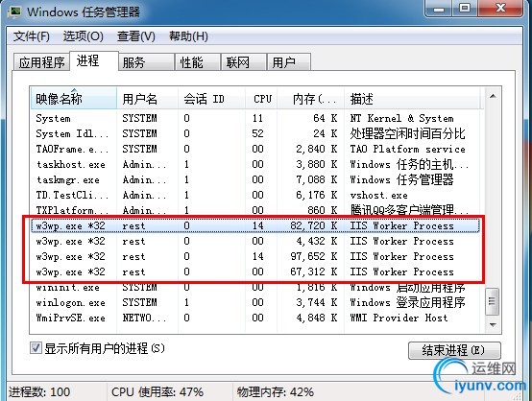Switch to the 联网 tab

pyautogui.click(x=243, y=62)
